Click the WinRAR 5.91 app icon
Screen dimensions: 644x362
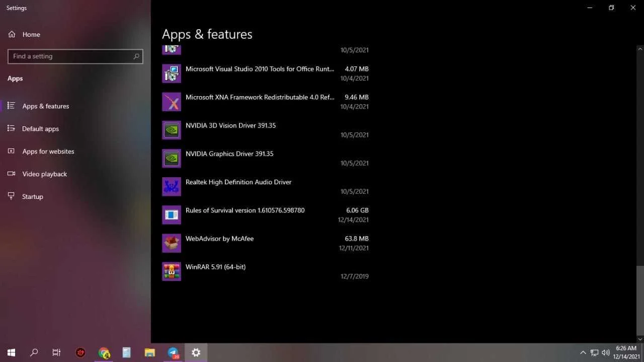pos(172,271)
